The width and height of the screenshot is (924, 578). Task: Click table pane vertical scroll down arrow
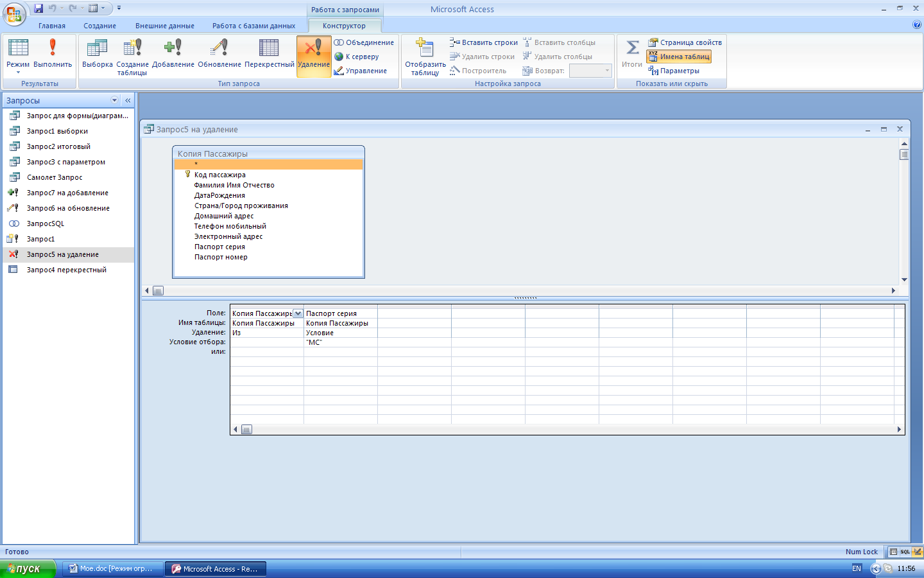904,279
